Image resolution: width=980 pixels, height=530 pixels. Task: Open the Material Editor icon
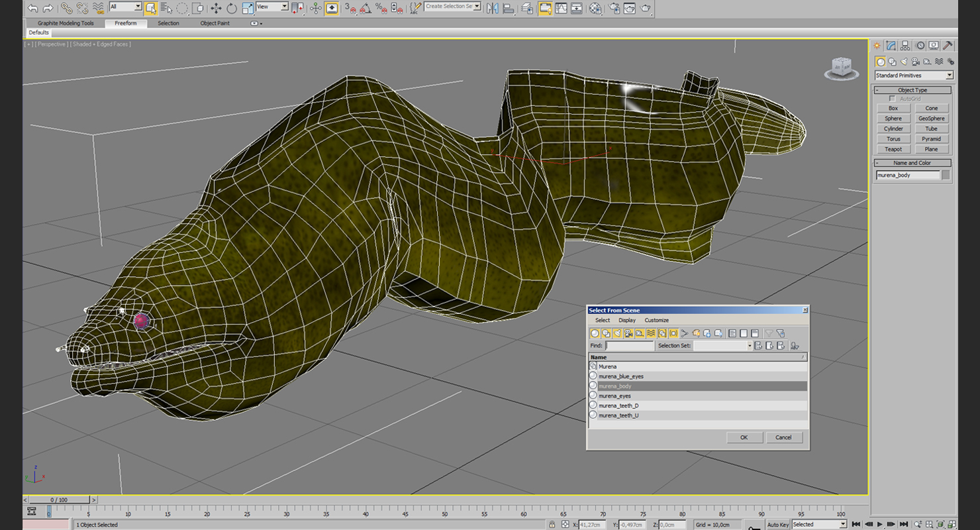[595, 8]
